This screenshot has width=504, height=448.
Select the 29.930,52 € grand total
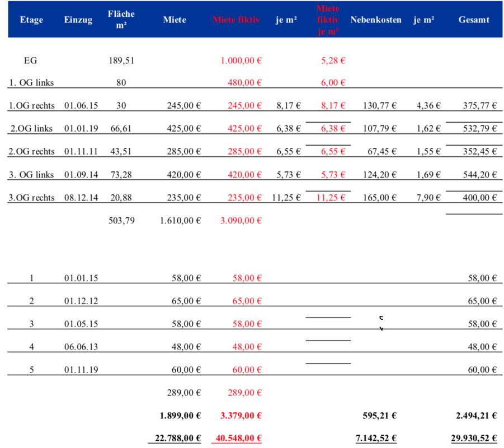click(475, 438)
